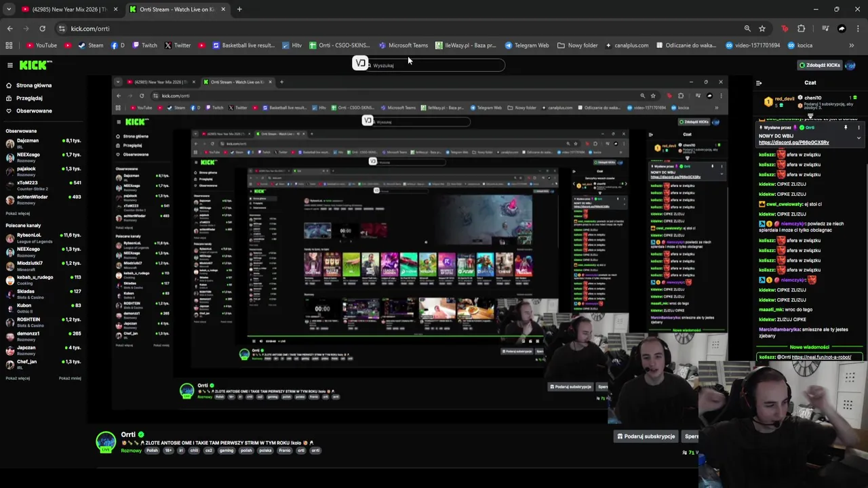
Task: Open the YouTube bookmark
Action: (x=41, y=45)
